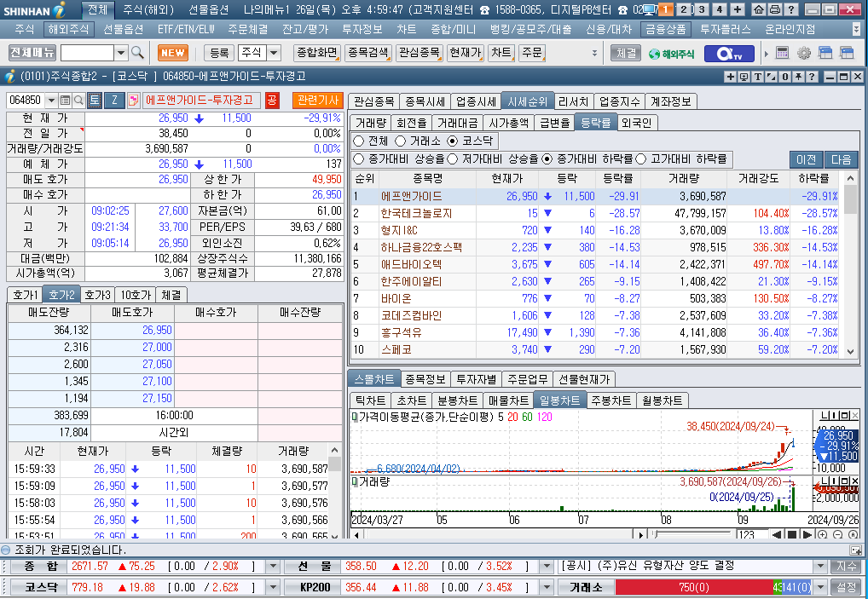Open the gear settings icon in toolbar

tap(804, 53)
